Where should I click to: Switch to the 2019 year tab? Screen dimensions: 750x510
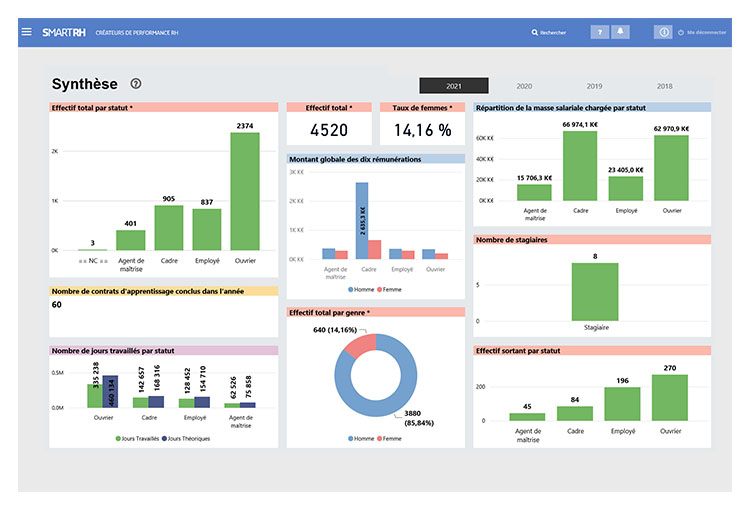click(x=595, y=86)
